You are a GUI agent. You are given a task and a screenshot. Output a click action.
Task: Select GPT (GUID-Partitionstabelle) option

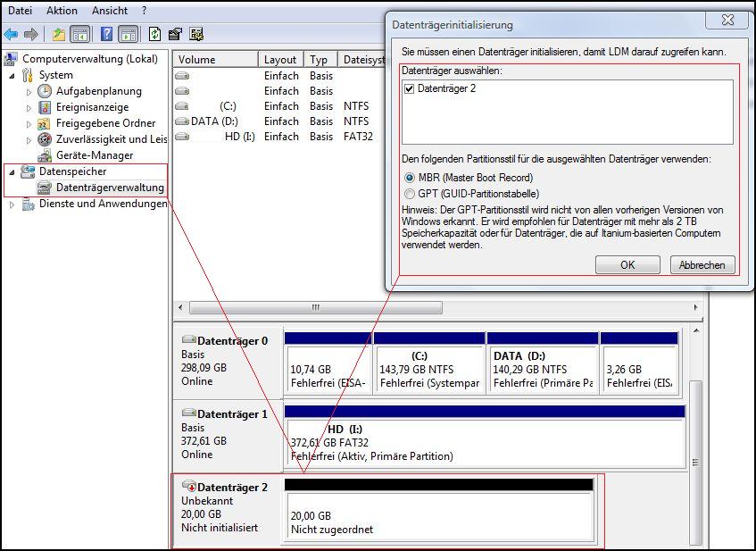pos(410,194)
